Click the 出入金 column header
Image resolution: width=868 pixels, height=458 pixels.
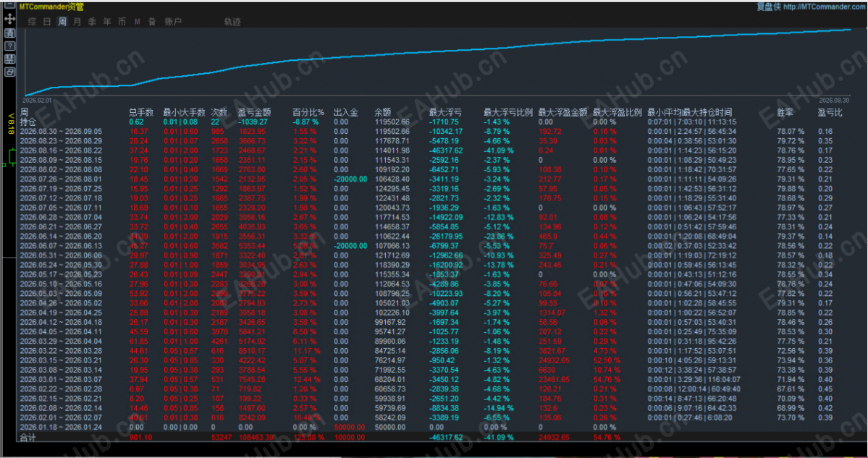pyautogui.click(x=345, y=112)
